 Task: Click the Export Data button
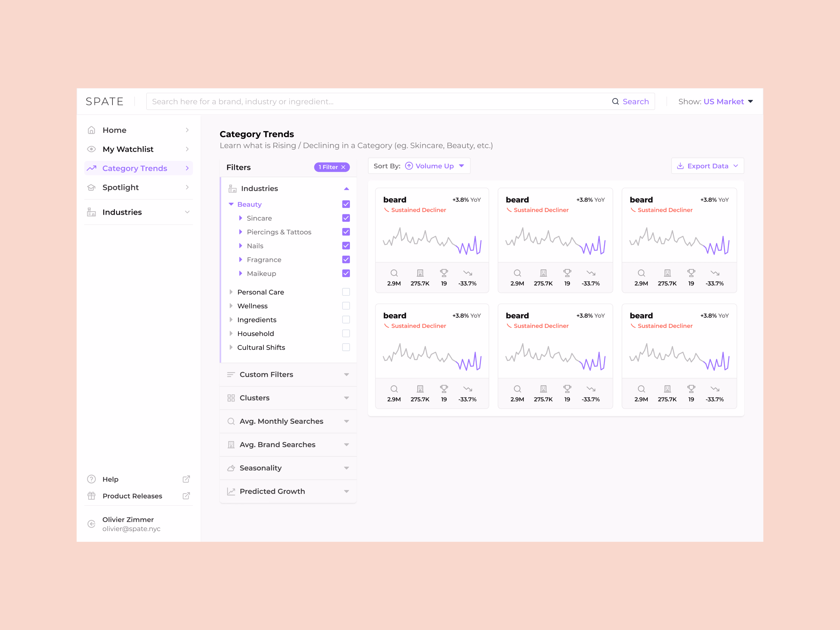click(x=707, y=166)
